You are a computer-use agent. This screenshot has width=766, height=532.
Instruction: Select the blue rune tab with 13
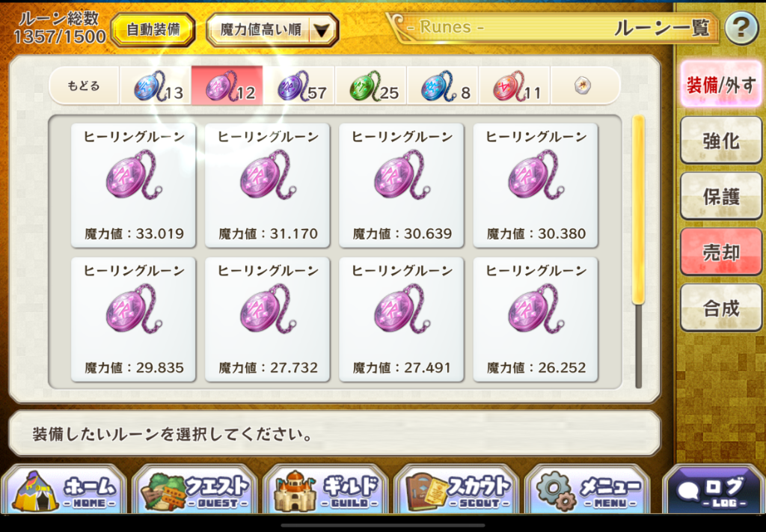point(156,86)
